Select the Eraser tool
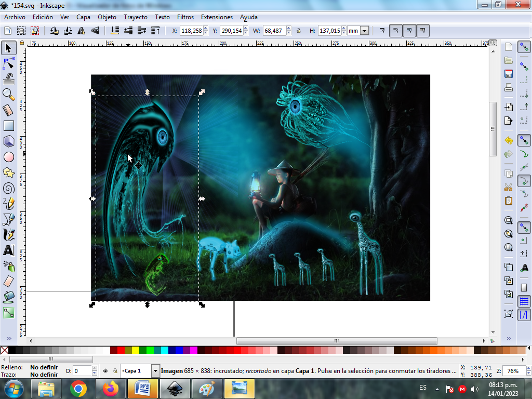This screenshot has width=532, height=399. (8, 281)
